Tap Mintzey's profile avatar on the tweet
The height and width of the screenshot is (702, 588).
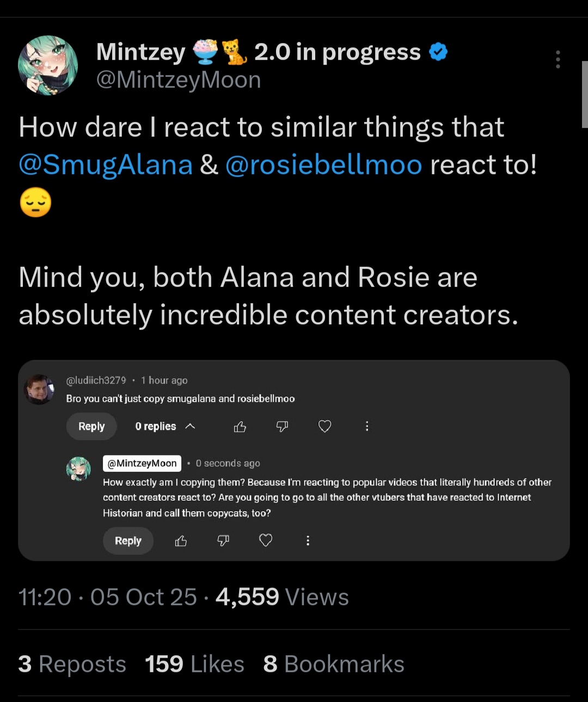click(48, 65)
